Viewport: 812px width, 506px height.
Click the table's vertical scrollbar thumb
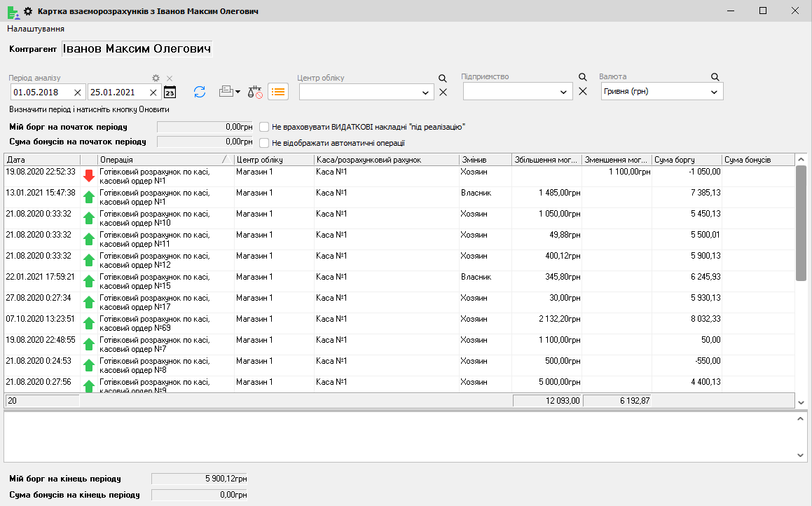click(801, 223)
